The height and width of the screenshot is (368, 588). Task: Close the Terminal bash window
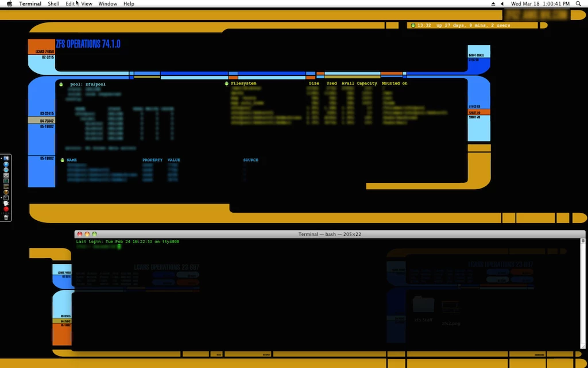(x=79, y=234)
